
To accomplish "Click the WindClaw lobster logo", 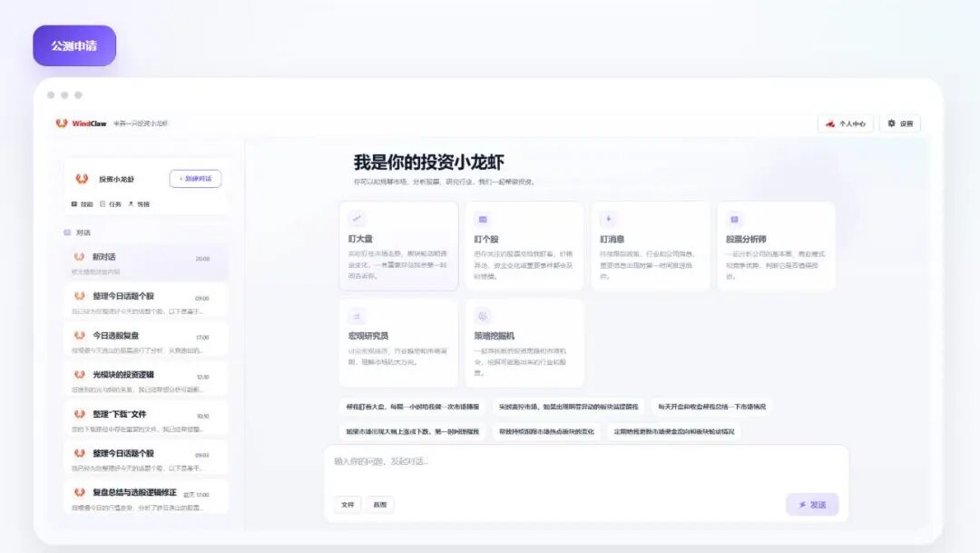I will (62, 123).
